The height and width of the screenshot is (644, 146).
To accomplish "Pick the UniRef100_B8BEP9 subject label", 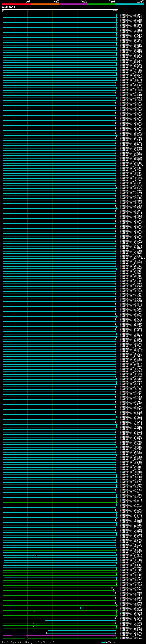I will point(131,45).
